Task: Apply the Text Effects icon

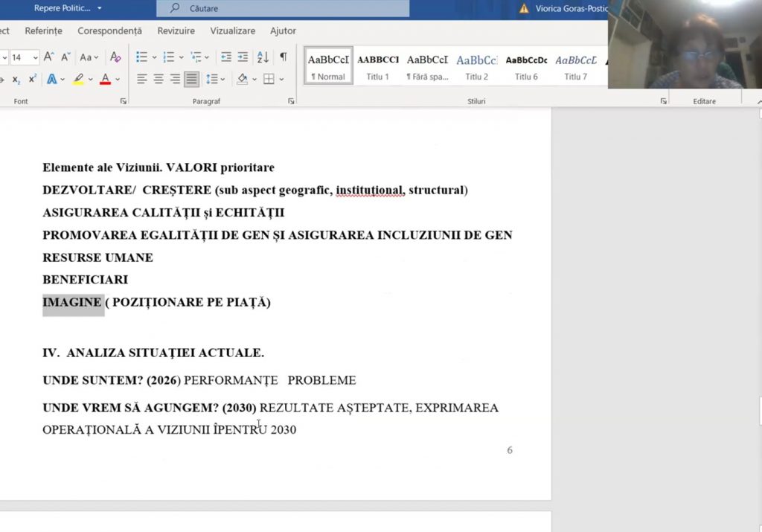Action: [52, 79]
